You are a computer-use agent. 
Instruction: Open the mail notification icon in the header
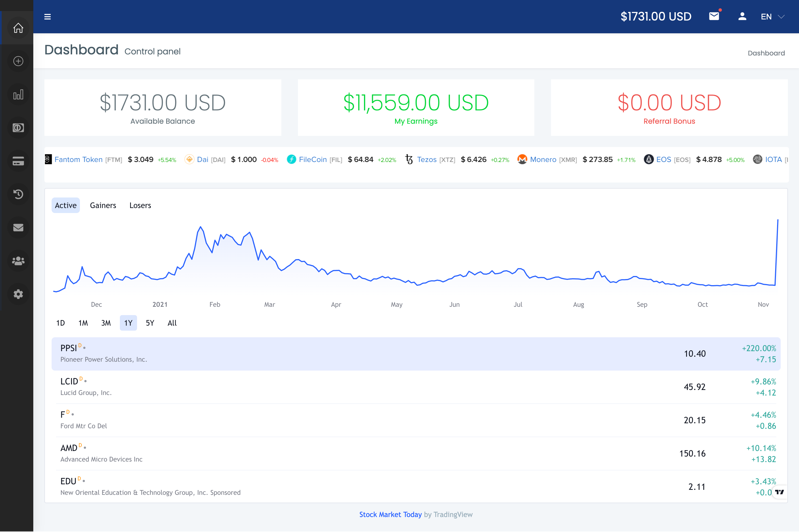(714, 16)
